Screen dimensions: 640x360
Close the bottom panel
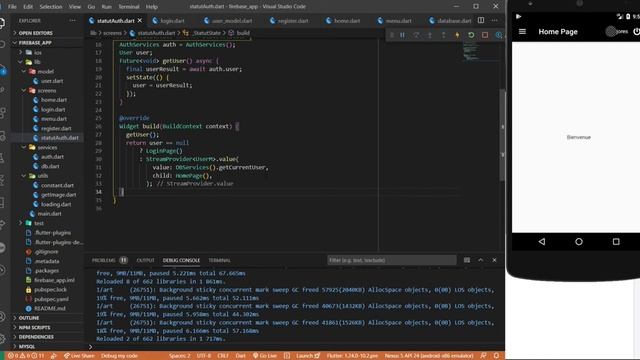pyautogui.click(x=494, y=260)
